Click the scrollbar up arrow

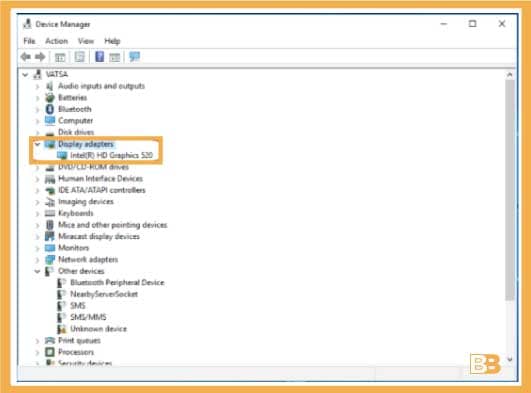(x=510, y=75)
